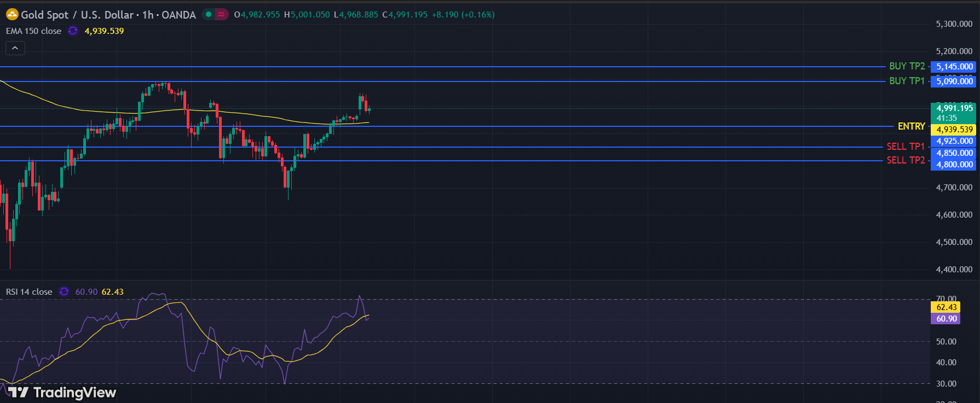Click the BUY TP2 line label
Image resolution: width=980 pixels, height=403 pixels.
(907, 66)
